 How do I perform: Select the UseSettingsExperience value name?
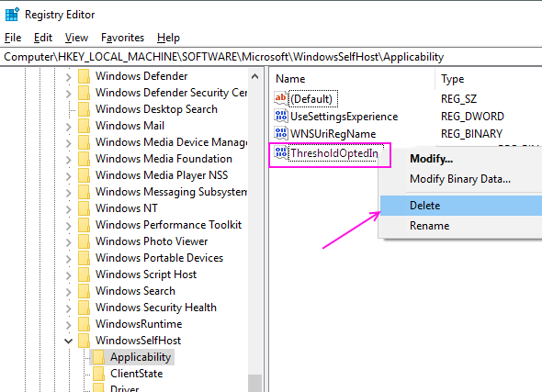(x=344, y=117)
